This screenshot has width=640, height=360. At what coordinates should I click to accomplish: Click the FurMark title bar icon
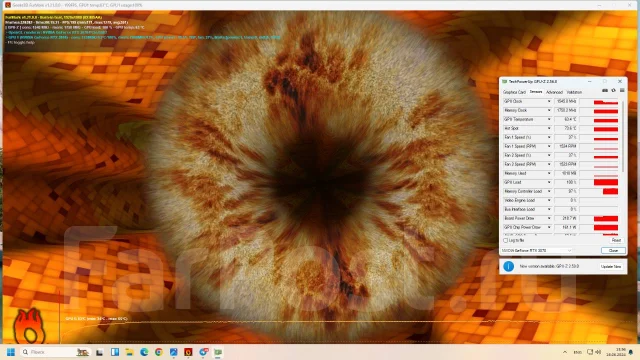pyautogui.click(x=8, y=5)
